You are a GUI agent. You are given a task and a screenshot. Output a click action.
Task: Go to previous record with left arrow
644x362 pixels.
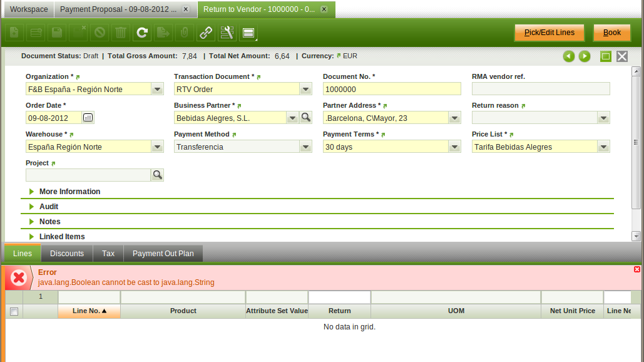(x=568, y=56)
